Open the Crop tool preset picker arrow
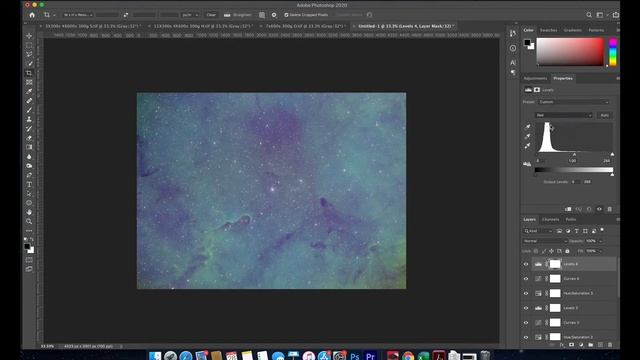Image resolution: width=640 pixels, height=360 pixels. tap(54, 15)
